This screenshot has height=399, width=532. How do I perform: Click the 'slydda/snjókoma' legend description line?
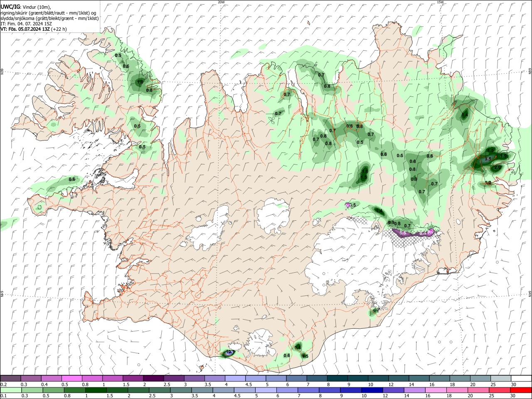click(49, 18)
